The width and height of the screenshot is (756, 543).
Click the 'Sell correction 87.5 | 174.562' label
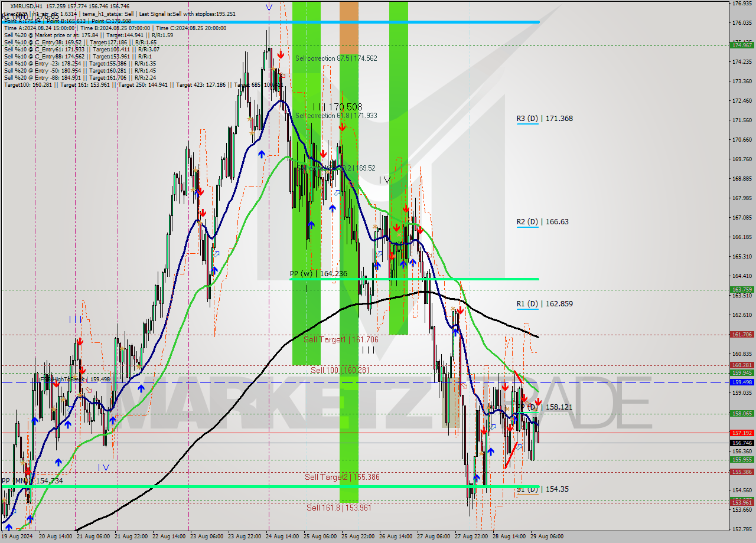tap(336, 58)
